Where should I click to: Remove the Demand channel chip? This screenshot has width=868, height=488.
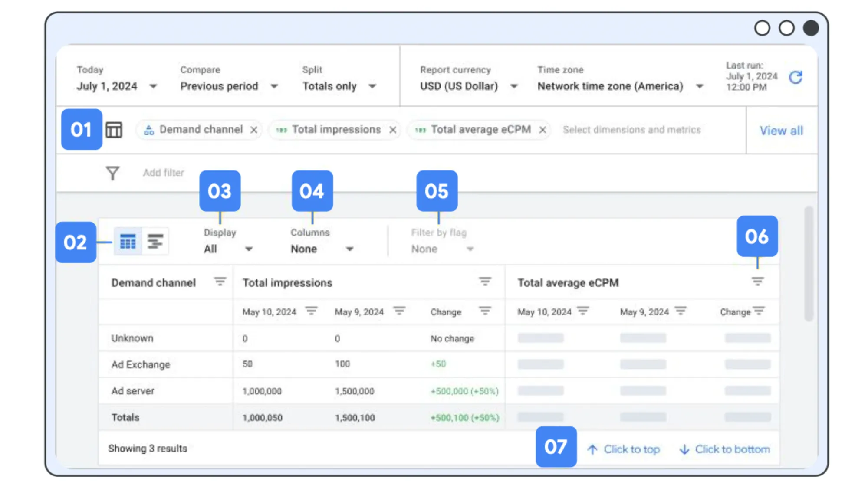[x=255, y=129]
